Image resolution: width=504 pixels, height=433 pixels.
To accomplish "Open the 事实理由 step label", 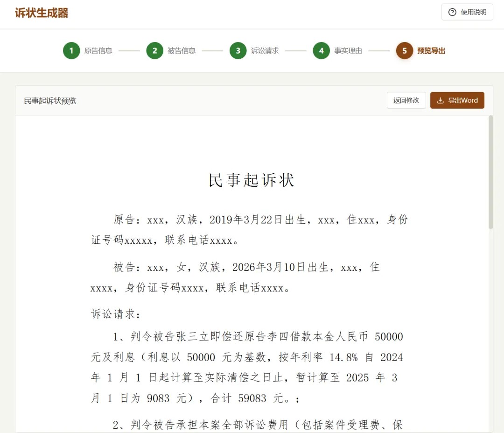I will pos(348,50).
